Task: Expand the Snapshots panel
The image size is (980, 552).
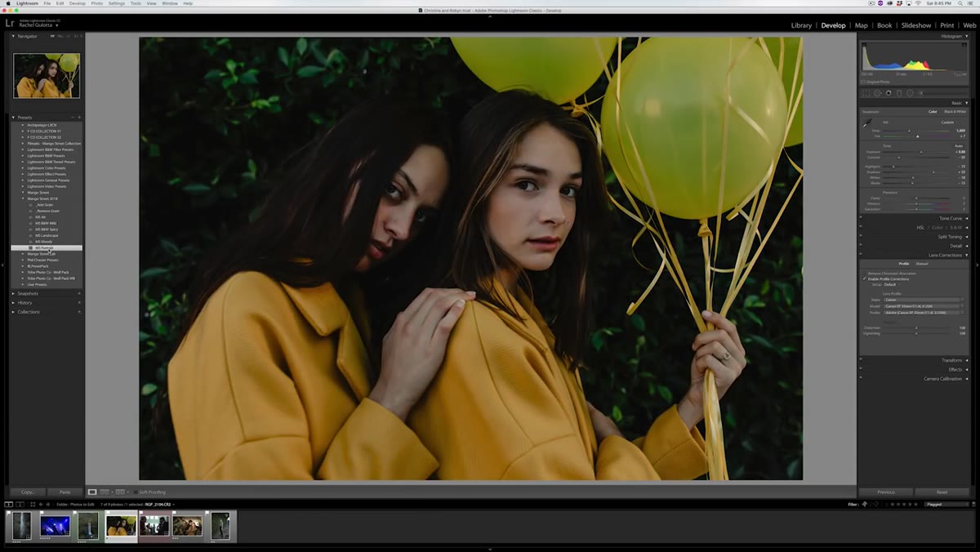Action: 13,293
